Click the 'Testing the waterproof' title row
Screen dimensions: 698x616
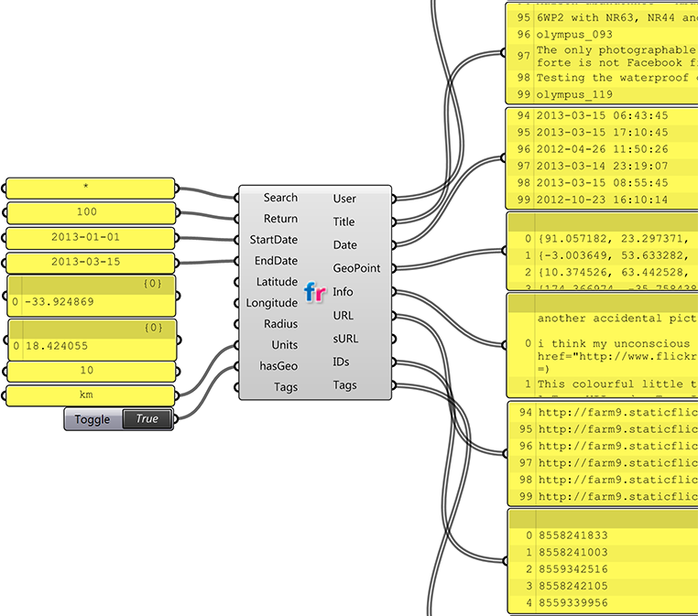pyautogui.click(x=603, y=78)
